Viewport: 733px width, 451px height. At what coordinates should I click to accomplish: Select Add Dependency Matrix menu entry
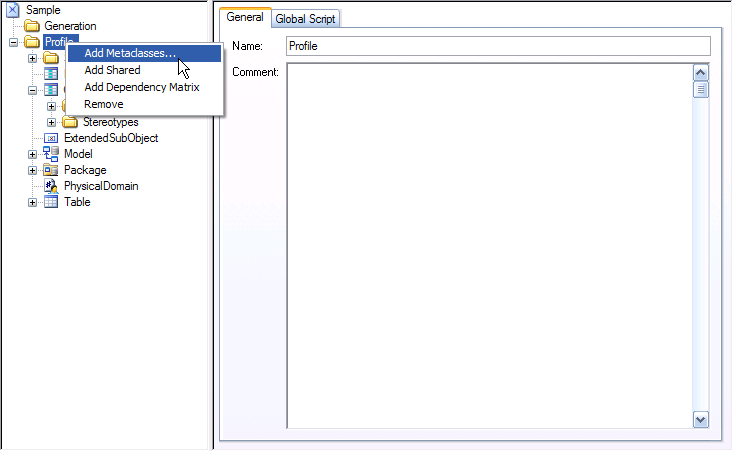point(141,87)
